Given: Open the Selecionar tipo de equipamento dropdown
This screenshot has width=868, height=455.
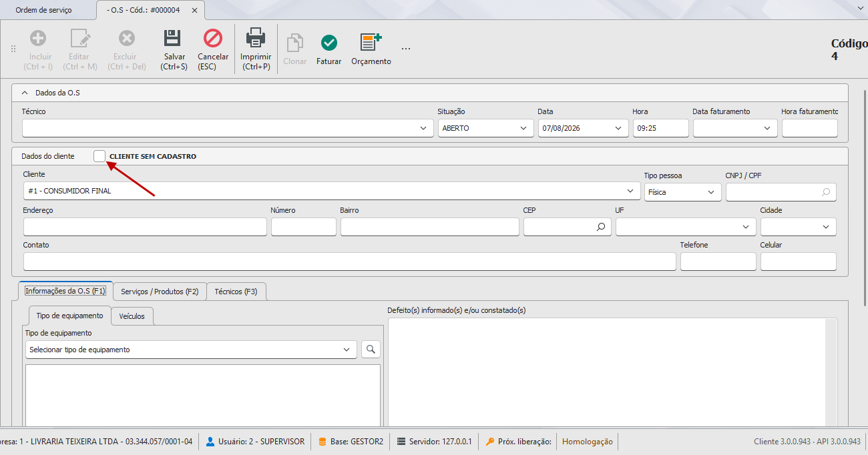Looking at the screenshot, I should [x=346, y=350].
